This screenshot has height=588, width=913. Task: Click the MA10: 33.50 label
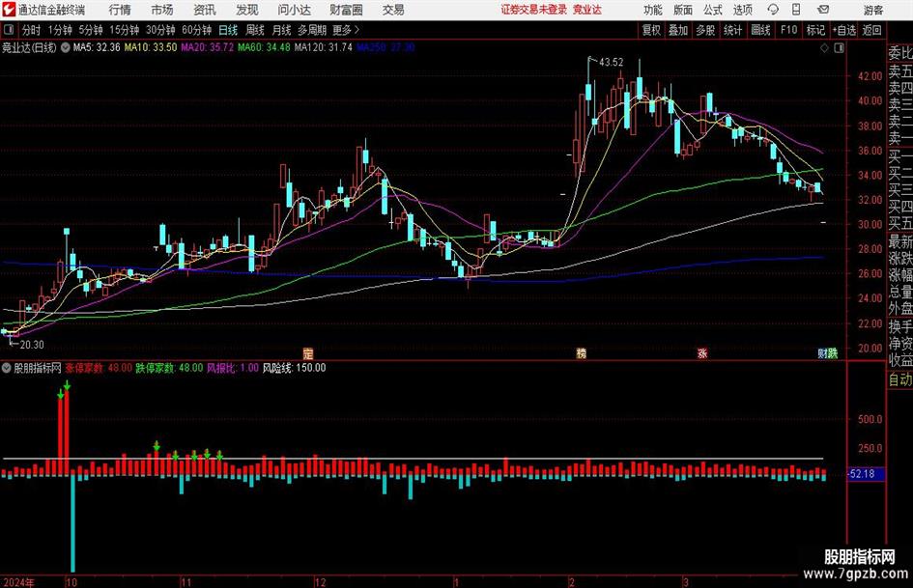(150, 47)
